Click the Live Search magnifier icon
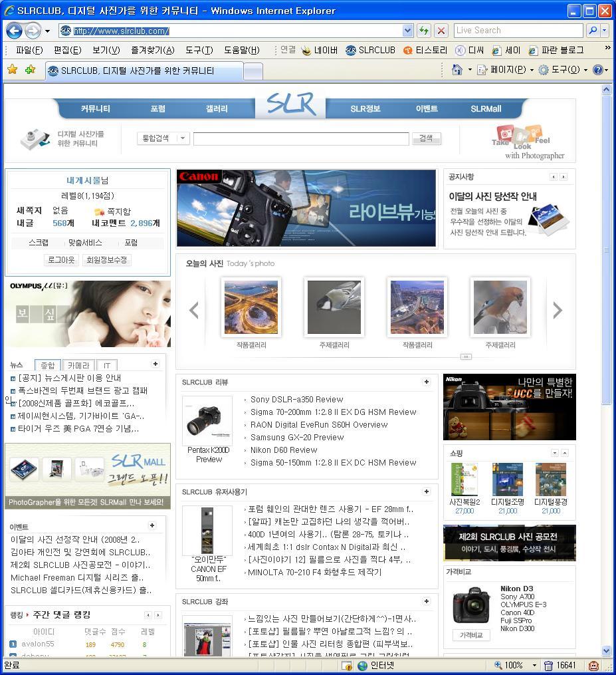 (593, 30)
